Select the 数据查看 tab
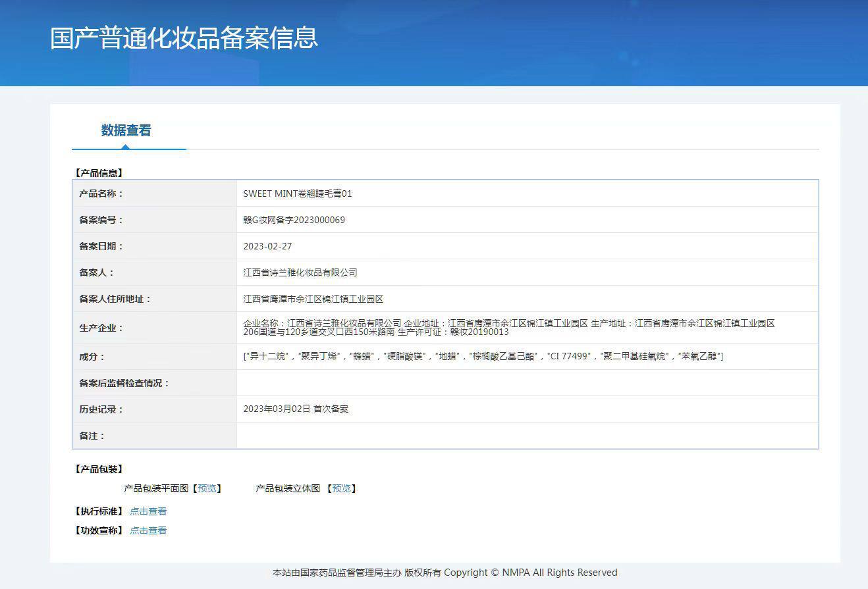This screenshot has width=868, height=589. 126,130
